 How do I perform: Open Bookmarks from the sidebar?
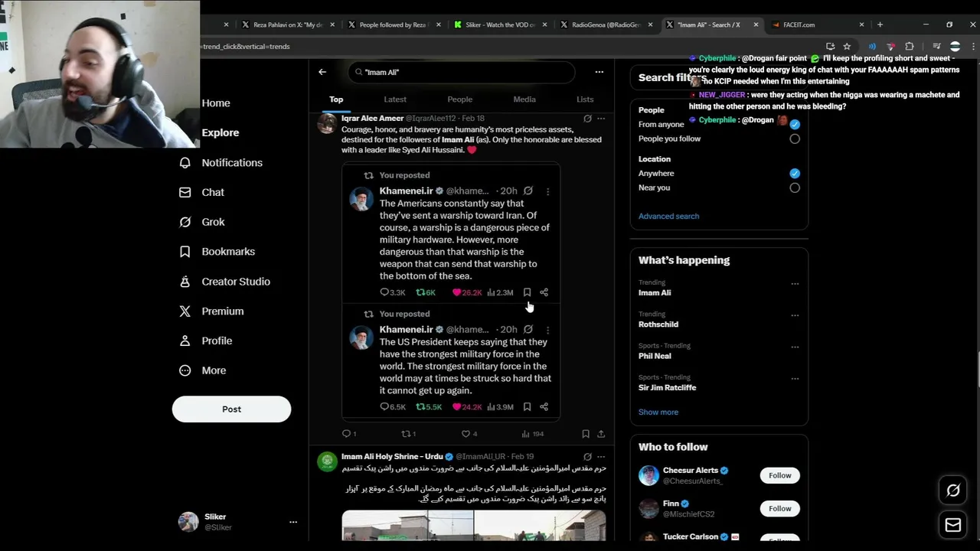[217, 252]
